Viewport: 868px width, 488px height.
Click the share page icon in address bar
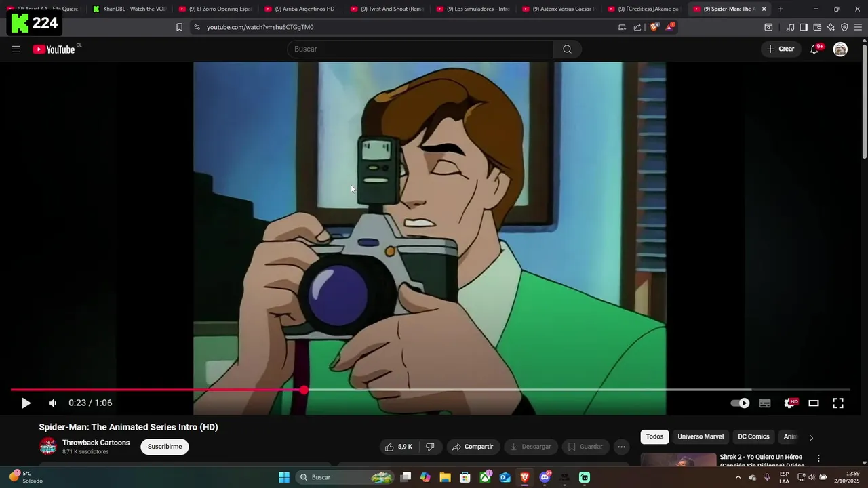637,27
